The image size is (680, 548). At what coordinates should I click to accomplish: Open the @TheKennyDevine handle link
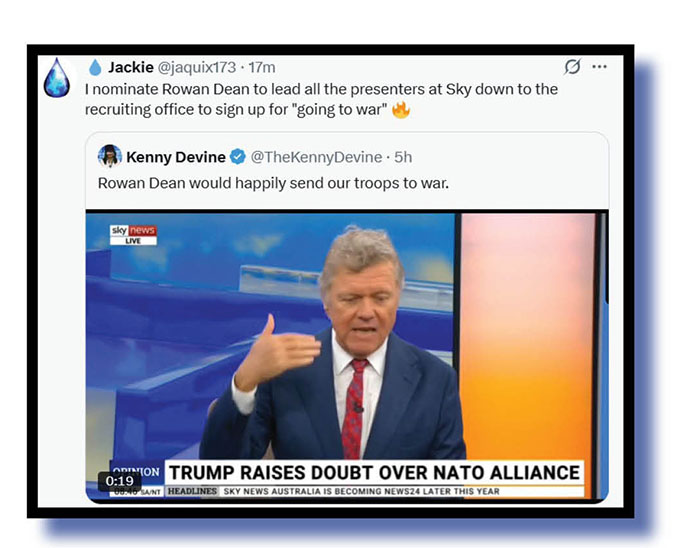tap(317, 157)
